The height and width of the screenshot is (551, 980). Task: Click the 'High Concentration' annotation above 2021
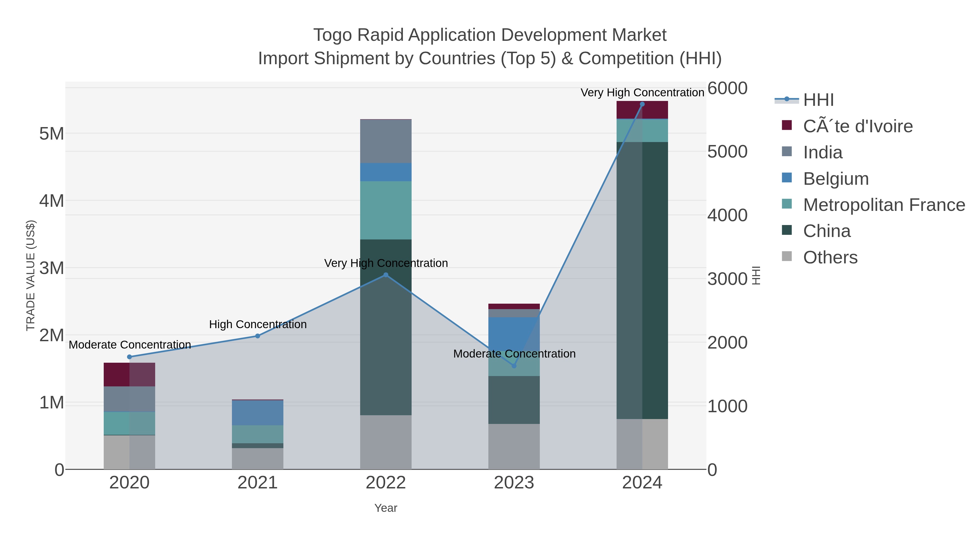pyautogui.click(x=258, y=324)
